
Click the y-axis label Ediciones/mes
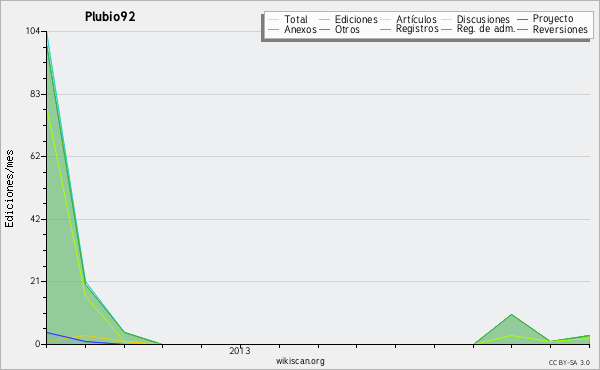[9, 189]
